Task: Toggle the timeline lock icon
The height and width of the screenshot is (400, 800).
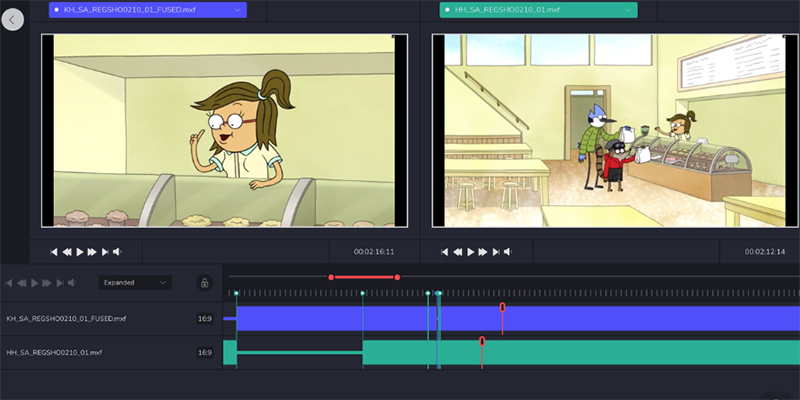Action: tap(205, 283)
